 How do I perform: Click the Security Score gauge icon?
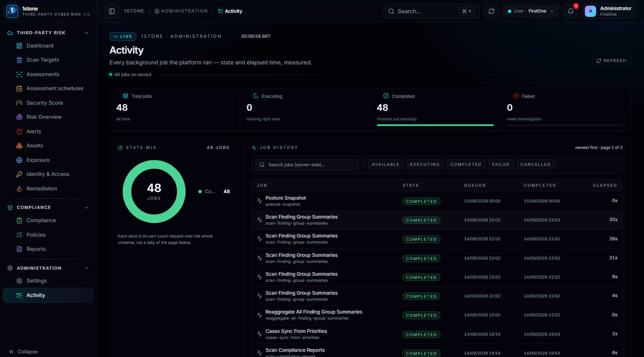[x=19, y=103]
